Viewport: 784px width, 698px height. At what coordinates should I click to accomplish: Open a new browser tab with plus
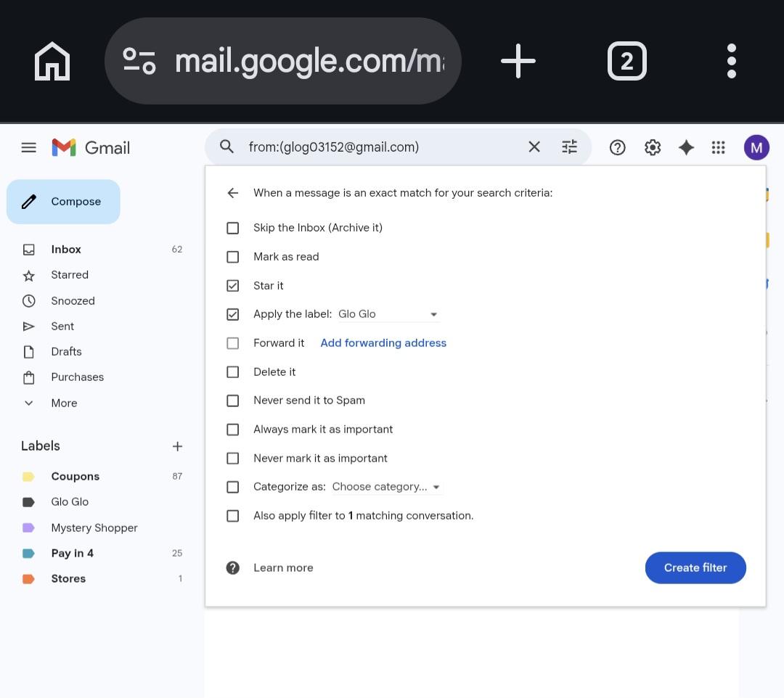pyautogui.click(x=518, y=61)
